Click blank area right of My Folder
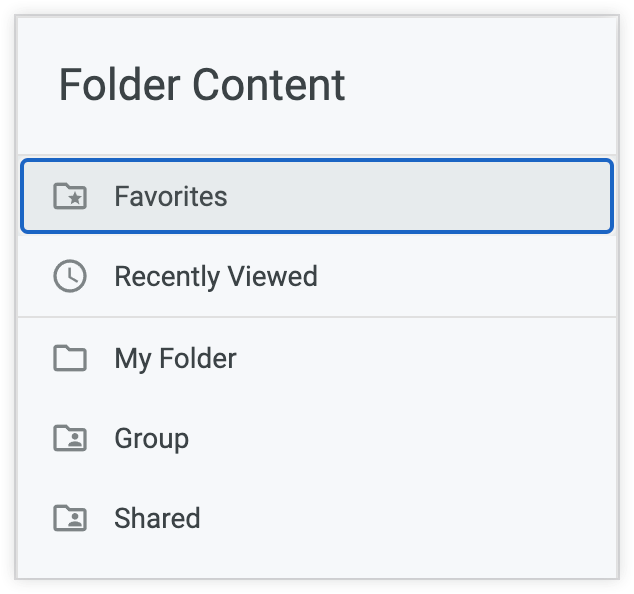The width and height of the screenshot is (634, 594). (x=430, y=358)
